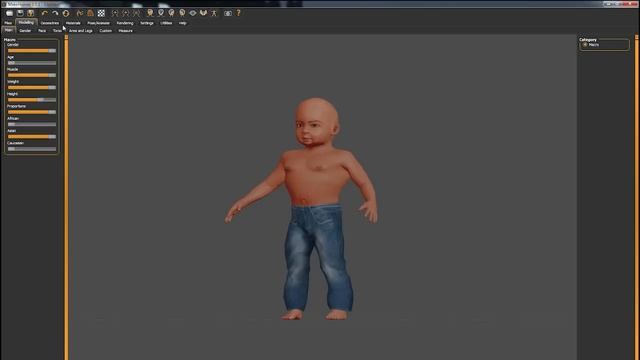Switch to Bottom view icon
This screenshot has height=360, width=640.
[x=203, y=13]
